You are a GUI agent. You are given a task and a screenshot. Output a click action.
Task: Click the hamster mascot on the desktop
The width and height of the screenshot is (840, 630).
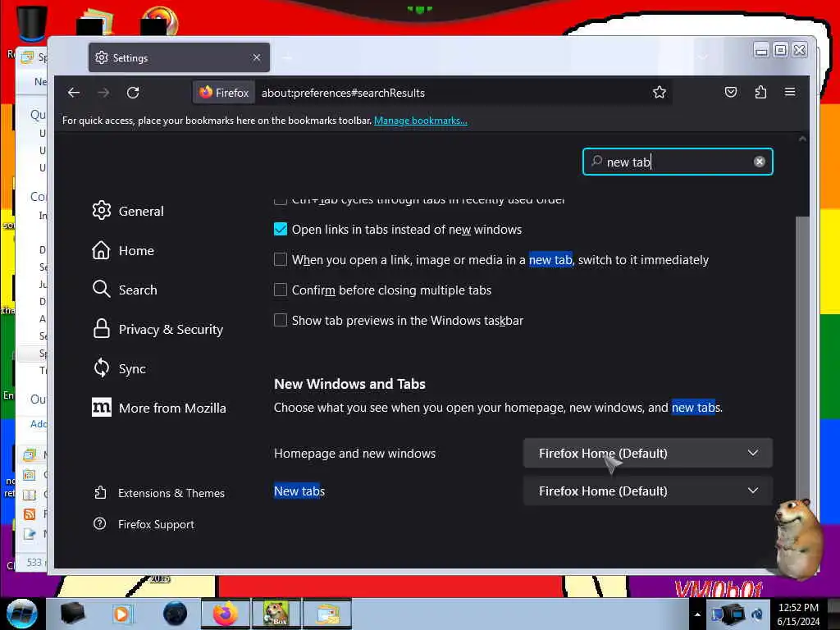(797, 538)
